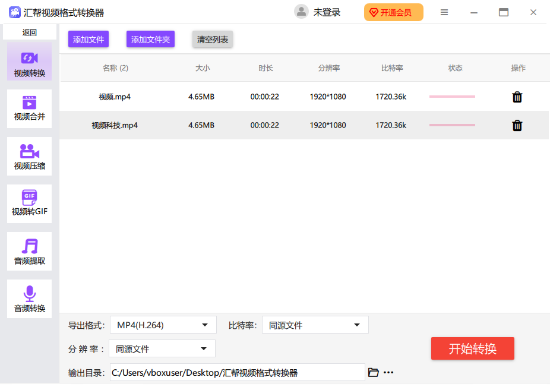This screenshot has height=385, width=550.
Task: Open the three-dots output directory options
Action: pyautogui.click(x=388, y=372)
